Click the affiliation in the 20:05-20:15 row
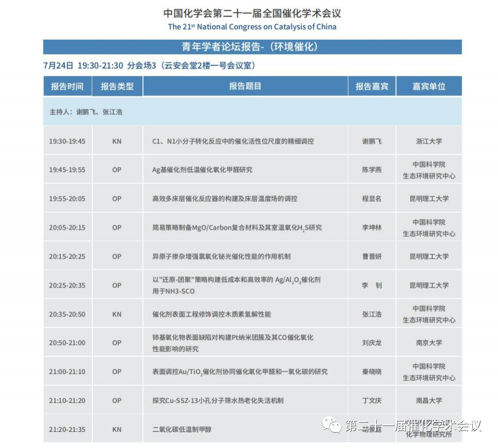 coord(429,228)
